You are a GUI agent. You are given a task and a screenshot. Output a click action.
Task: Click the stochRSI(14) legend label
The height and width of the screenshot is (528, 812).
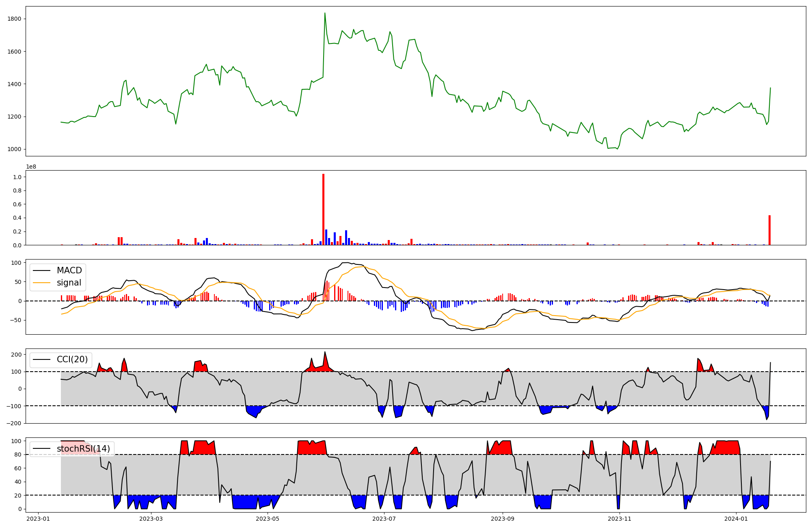tap(83, 449)
